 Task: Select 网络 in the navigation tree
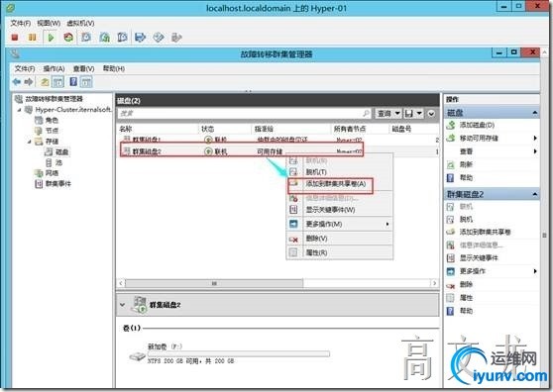click(x=52, y=173)
